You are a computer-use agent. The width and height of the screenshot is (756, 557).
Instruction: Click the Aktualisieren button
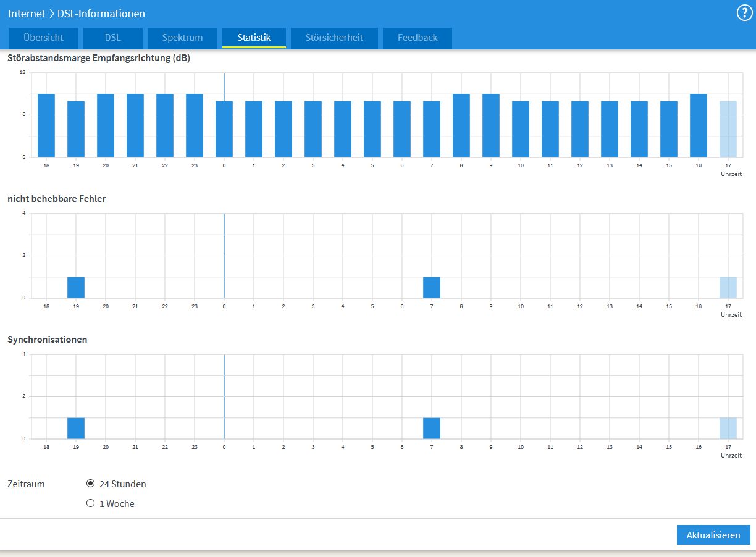pyautogui.click(x=713, y=535)
